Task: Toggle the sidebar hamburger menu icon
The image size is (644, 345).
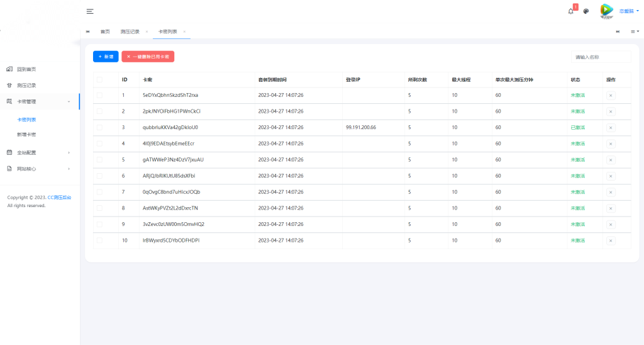Action: point(90,11)
